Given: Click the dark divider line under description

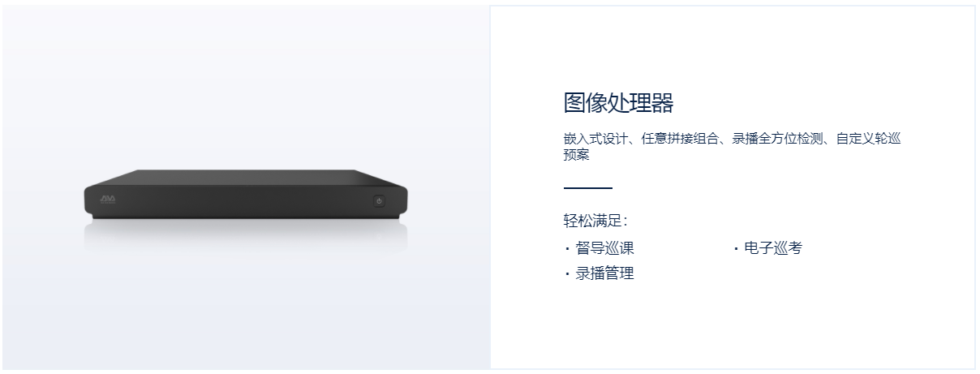Looking at the screenshot, I should [x=588, y=188].
